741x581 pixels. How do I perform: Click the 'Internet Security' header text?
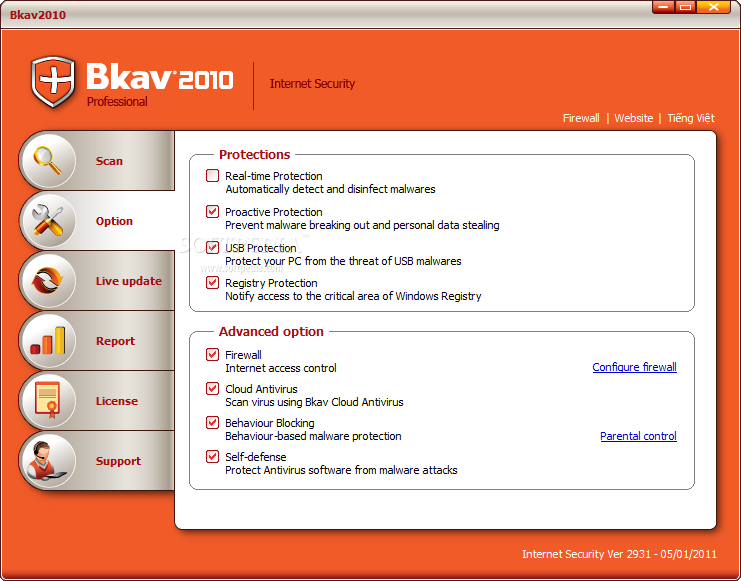312,84
